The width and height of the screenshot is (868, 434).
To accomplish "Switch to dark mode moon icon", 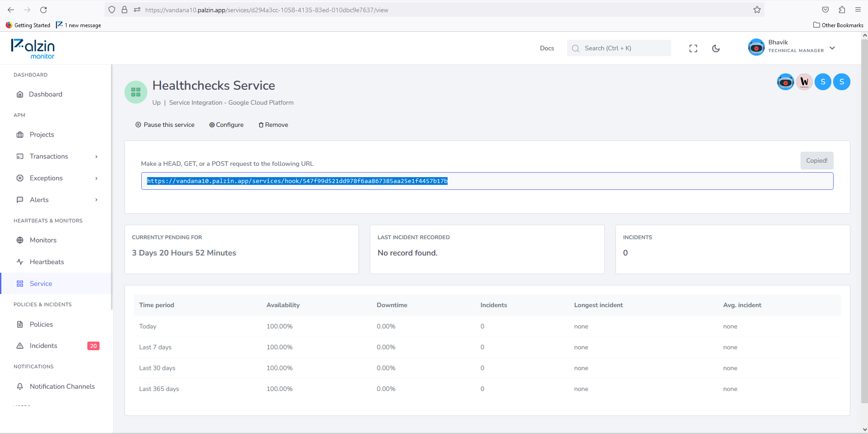I will coord(716,48).
